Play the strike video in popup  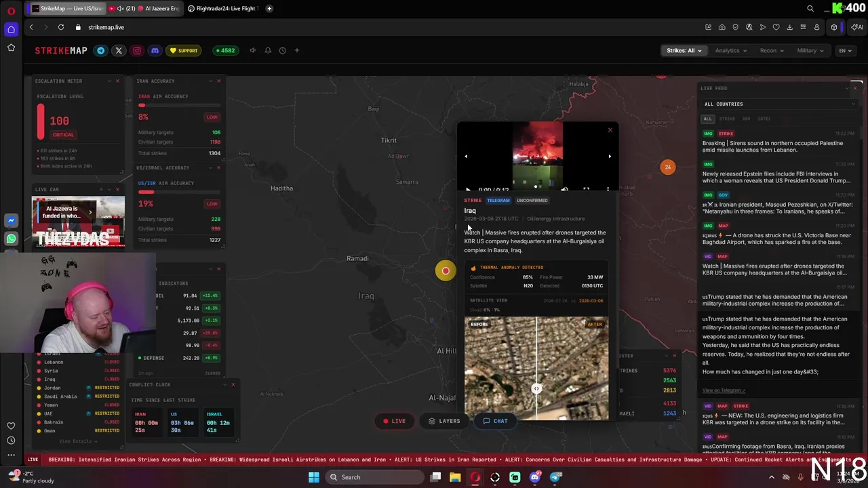coord(468,190)
